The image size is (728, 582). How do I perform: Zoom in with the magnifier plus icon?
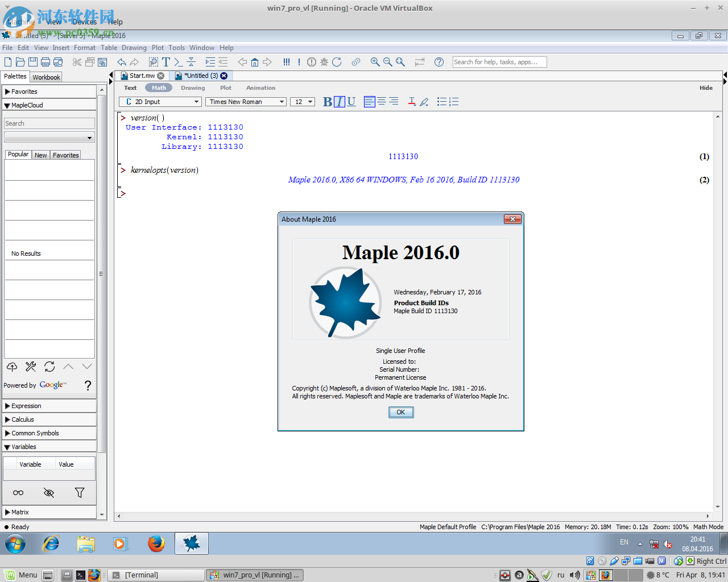tap(375, 62)
